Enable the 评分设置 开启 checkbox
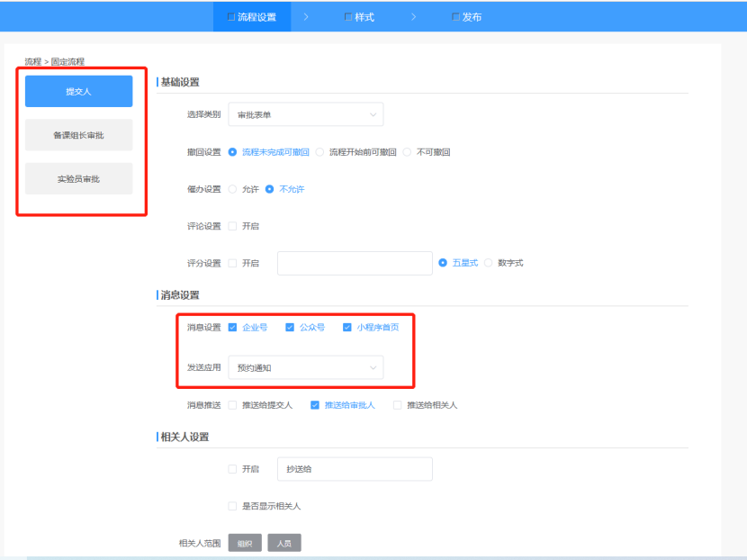 coord(232,263)
